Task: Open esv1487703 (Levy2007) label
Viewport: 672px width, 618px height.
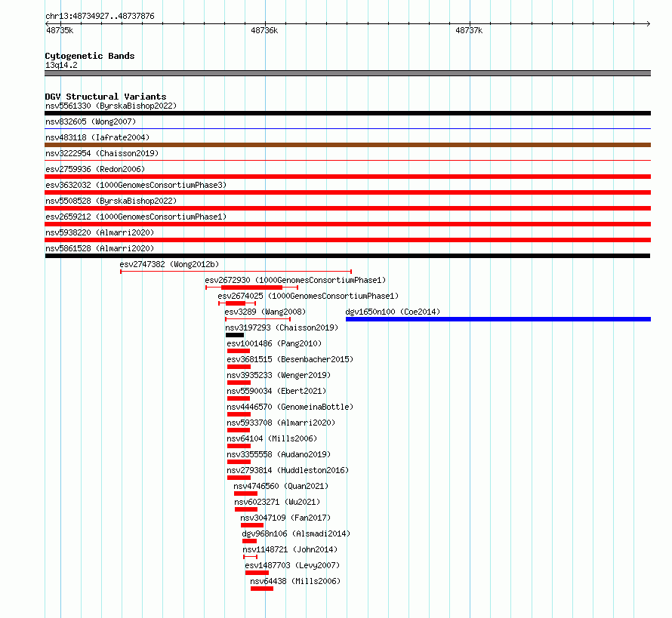Action: (x=292, y=565)
